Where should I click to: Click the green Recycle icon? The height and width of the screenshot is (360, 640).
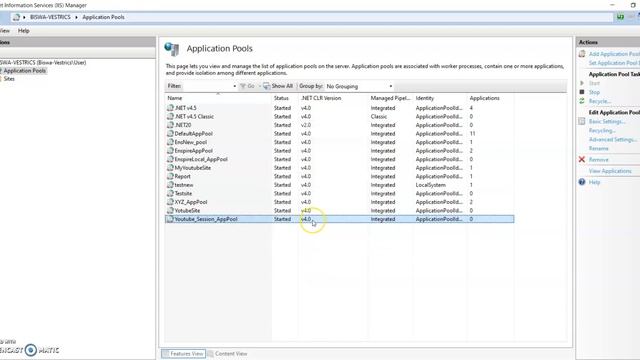(x=582, y=101)
